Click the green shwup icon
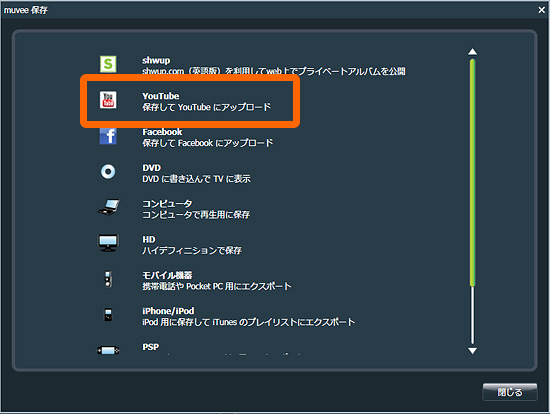 point(108,64)
